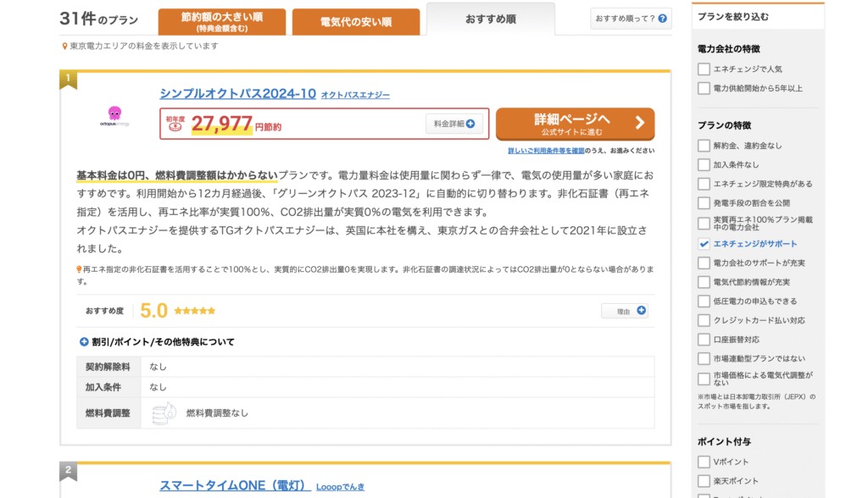Sort by 節約額の大きい順 tab
The image size is (868, 498).
pos(222,21)
